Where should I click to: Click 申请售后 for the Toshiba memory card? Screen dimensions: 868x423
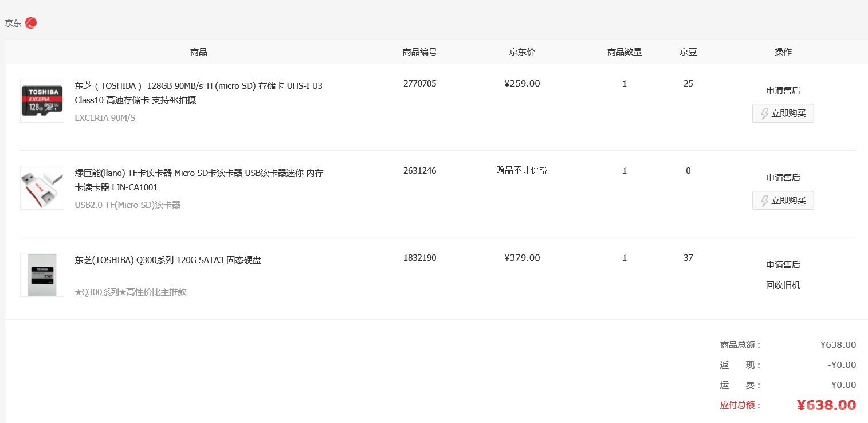(783, 90)
